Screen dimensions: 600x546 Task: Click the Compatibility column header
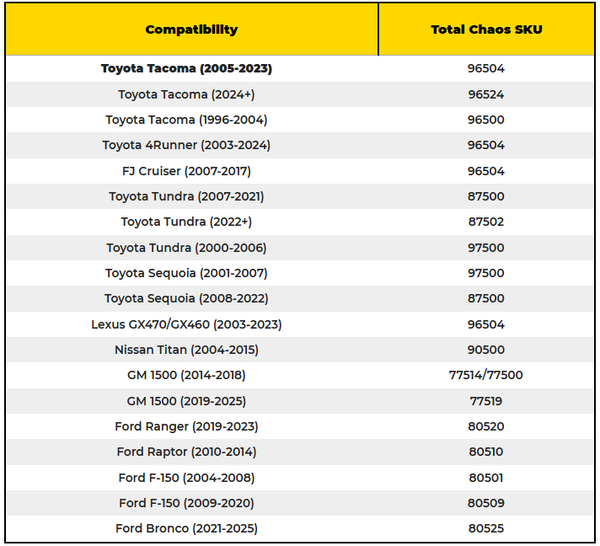[x=192, y=29]
